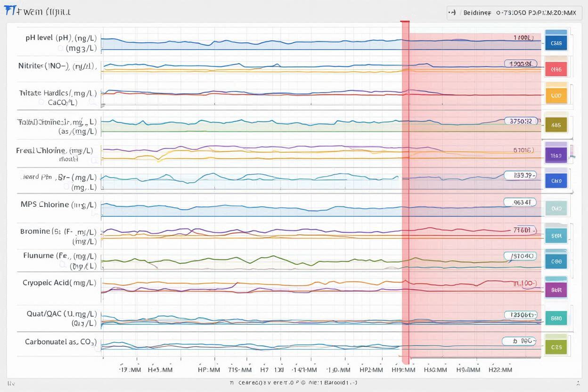Click the magenta swatch for the Cyanuric Acid row
The height and width of the screenshot is (392, 588).
click(x=556, y=290)
